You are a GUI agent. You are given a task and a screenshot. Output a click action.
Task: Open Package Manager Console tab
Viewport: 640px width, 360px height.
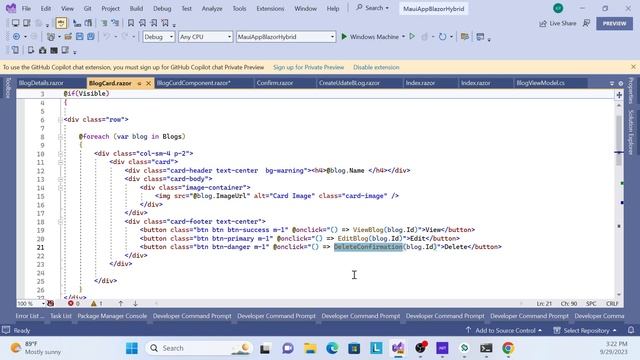(112, 316)
